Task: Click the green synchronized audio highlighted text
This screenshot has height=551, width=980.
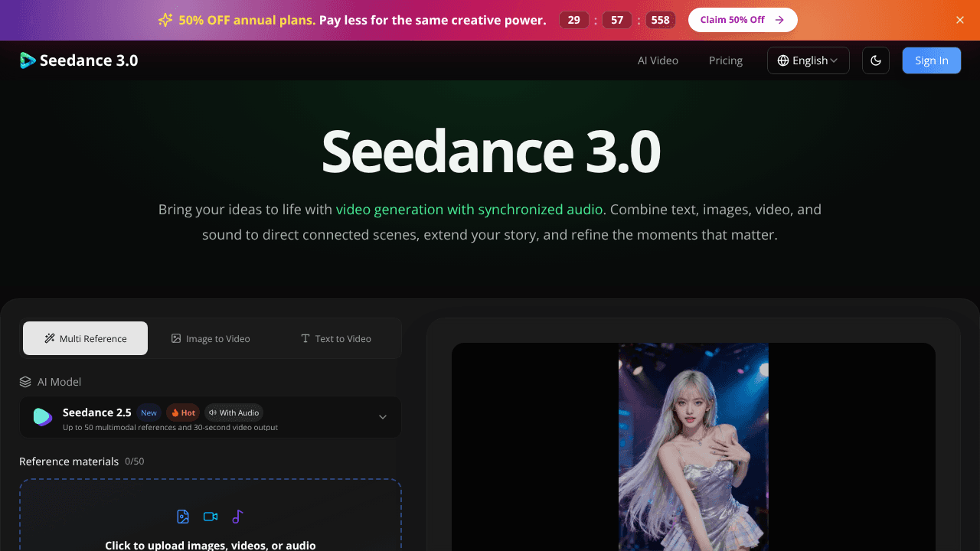Action: pyautogui.click(x=469, y=209)
